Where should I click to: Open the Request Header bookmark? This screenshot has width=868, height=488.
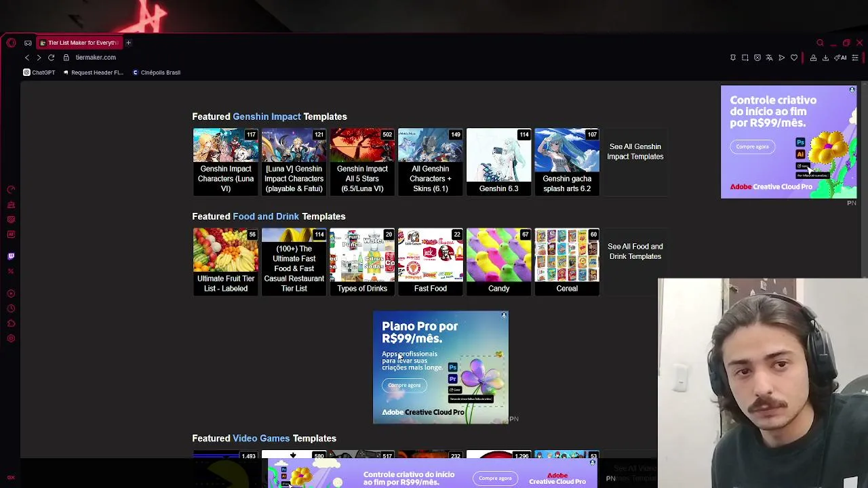point(94,73)
